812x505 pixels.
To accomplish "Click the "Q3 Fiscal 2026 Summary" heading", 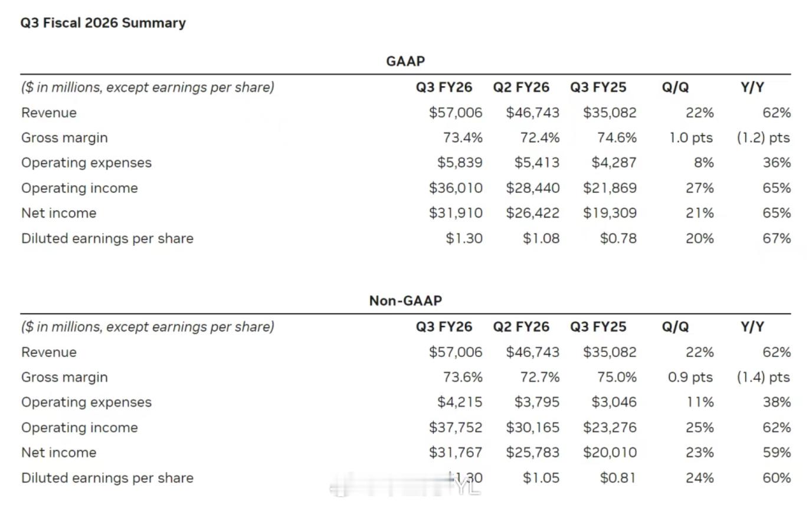I will click(x=103, y=23).
